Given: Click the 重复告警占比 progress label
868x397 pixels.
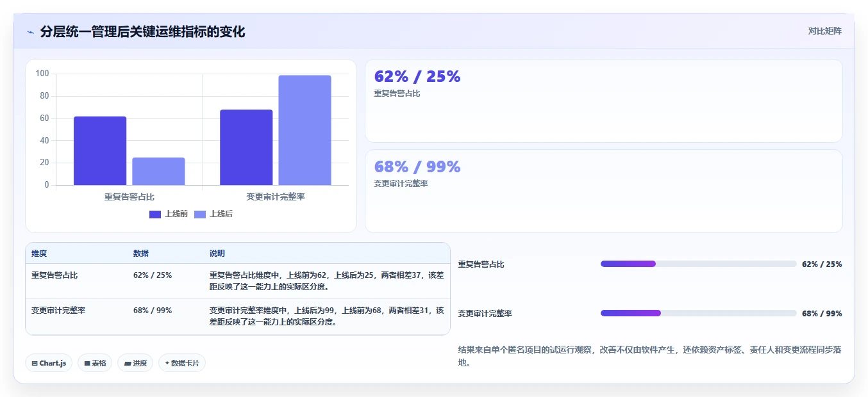Looking at the screenshot, I should (481, 264).
